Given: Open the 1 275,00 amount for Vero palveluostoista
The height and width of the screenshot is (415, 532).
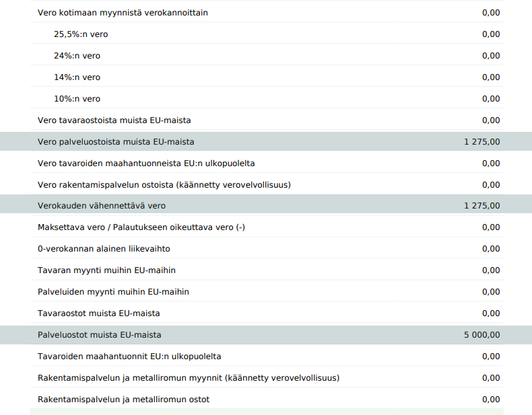Looking at the screenshot, I should [481, 142].
